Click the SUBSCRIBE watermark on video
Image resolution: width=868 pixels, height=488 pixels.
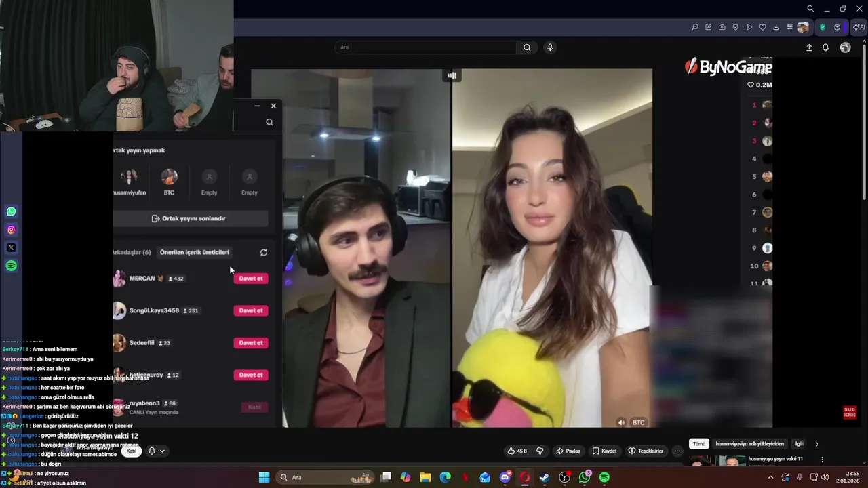click(850, 412)
